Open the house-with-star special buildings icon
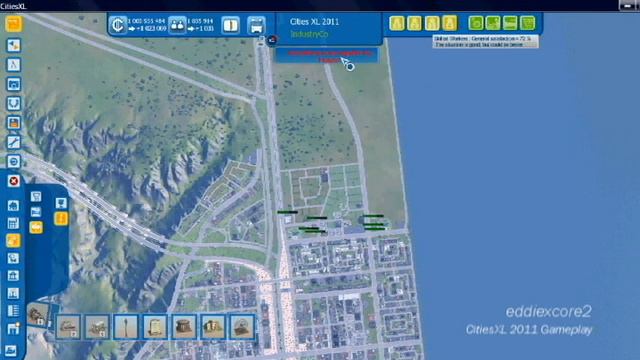 point(13,329)
